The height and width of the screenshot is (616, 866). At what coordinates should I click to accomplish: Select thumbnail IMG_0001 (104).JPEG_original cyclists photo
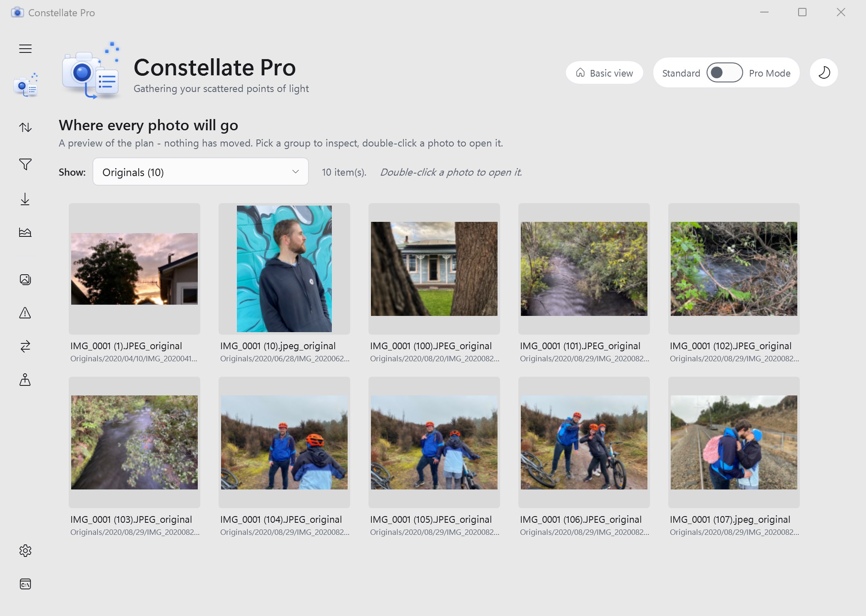(x=284, y=442)
